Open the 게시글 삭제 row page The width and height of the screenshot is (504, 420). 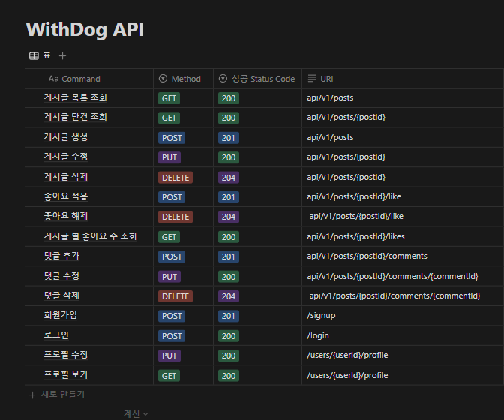point(65,177)
